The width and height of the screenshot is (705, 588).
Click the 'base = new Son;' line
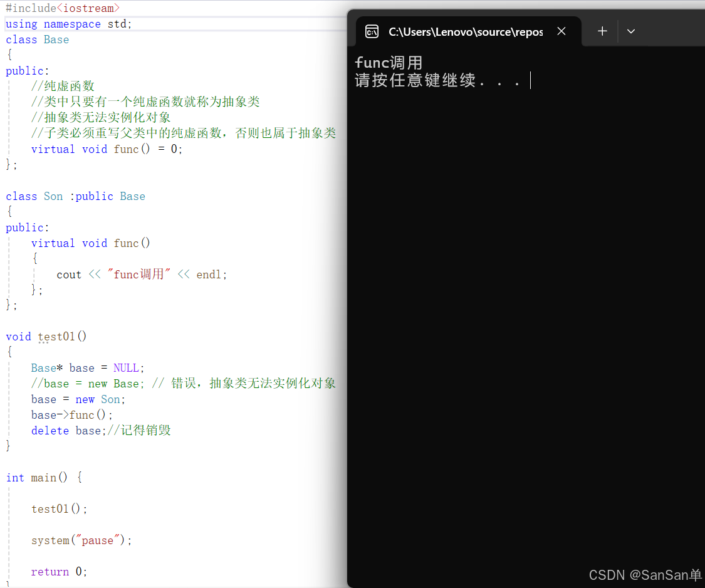coord(78,399)
